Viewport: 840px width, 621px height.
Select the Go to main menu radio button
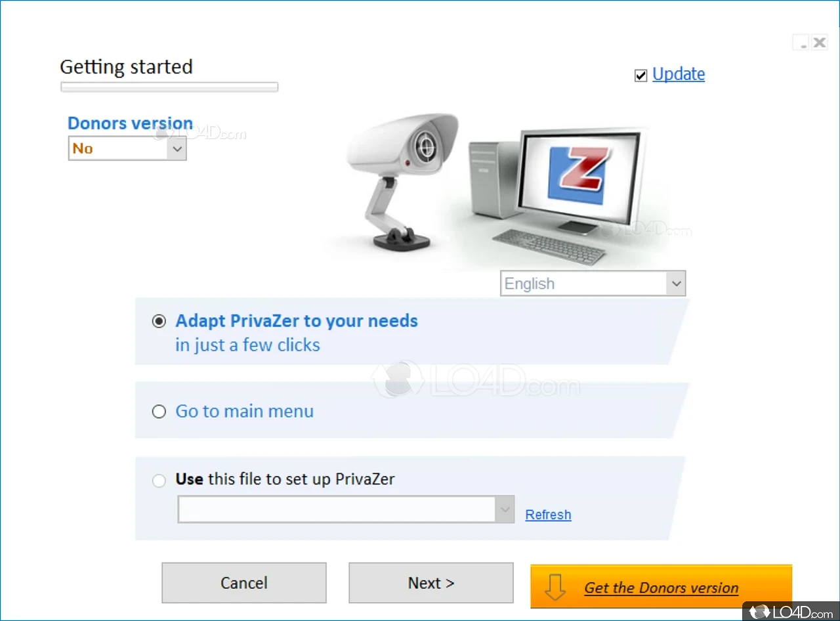point(159,412)
